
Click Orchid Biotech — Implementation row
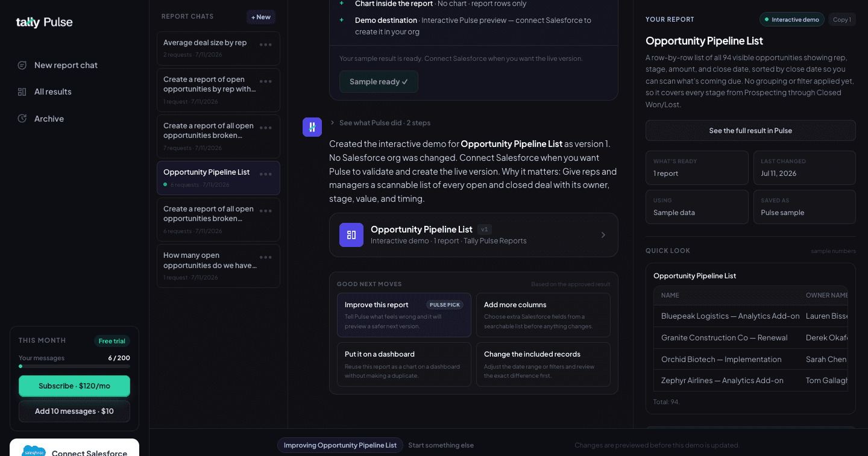coord(750,360)
